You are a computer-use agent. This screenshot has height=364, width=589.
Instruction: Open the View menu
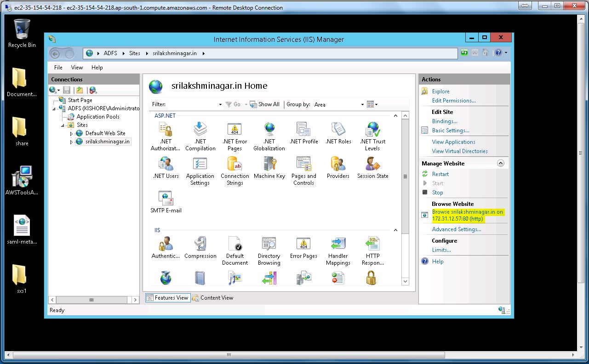click(x=77, y=67)
